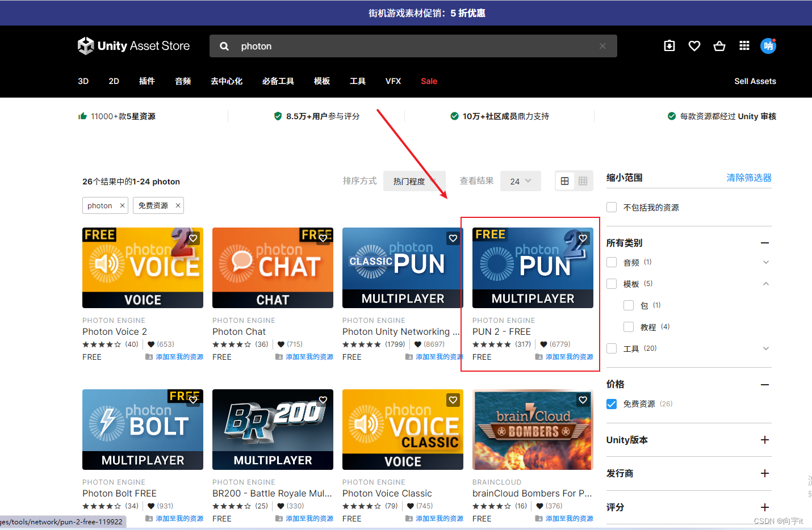The height and width of the screenshot is (530, 812).
Task: Open the 2D navigation menu
Action: (x=114, y=81)
